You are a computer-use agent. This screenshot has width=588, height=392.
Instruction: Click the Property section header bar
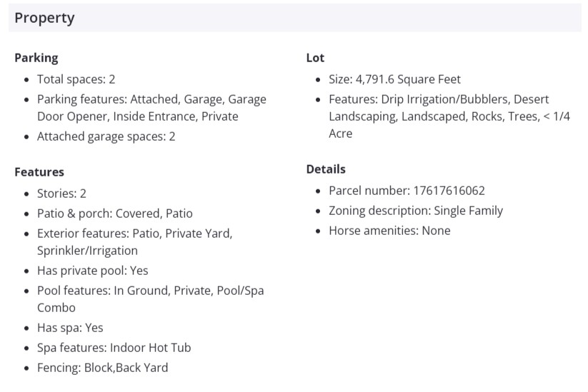294,19
